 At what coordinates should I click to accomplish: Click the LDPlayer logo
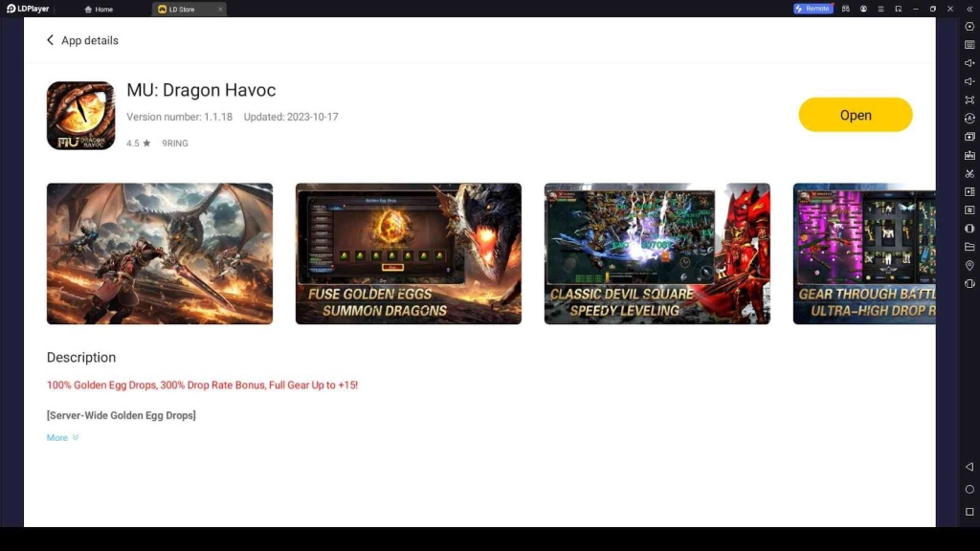tap(28, 9)
